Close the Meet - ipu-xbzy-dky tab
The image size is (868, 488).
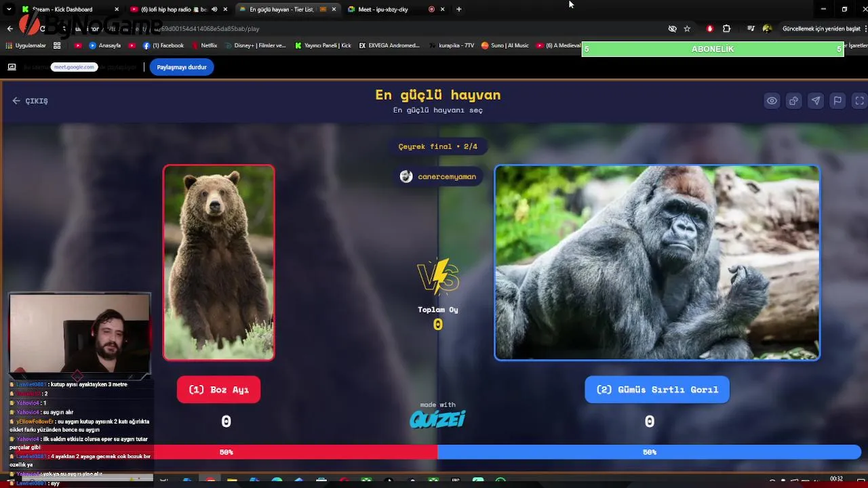[443, 9]
